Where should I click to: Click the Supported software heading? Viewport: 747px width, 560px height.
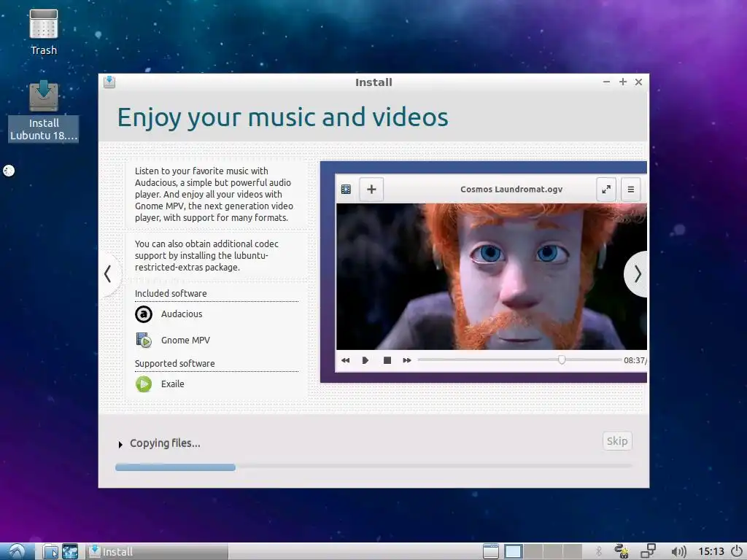175,363
